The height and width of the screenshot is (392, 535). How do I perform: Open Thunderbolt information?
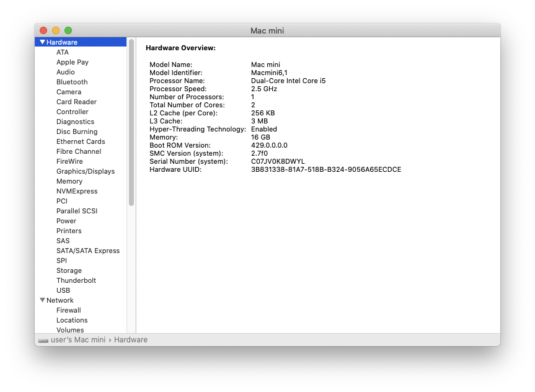[x=76, y=280]
